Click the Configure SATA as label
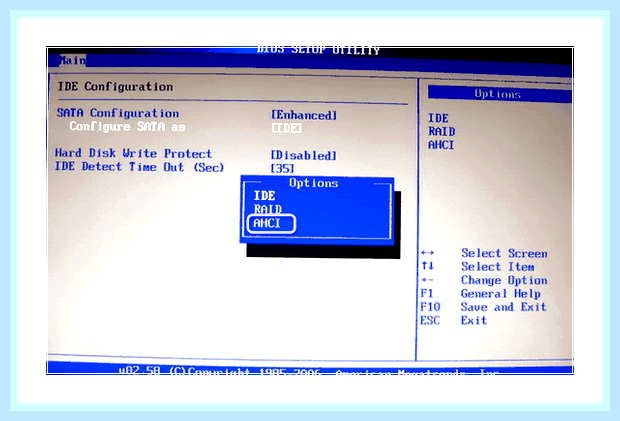Image resolution: width=620 pixels, height=421 pixels. coord(127,126)
